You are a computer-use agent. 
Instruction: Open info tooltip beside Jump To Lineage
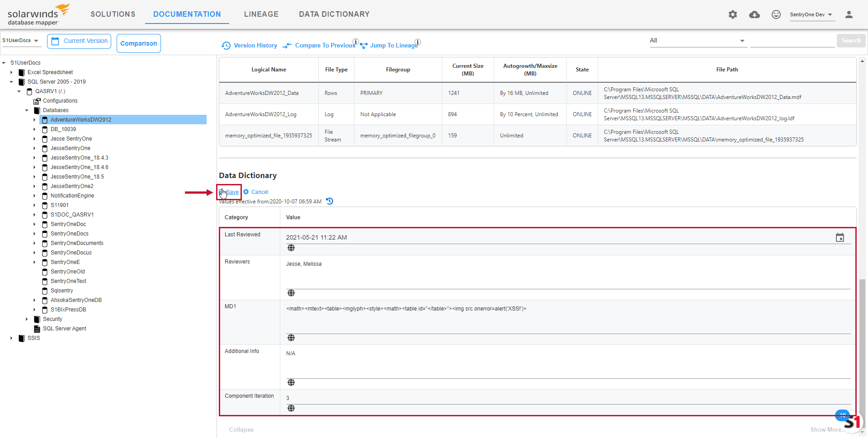click(x=418, y=42)
